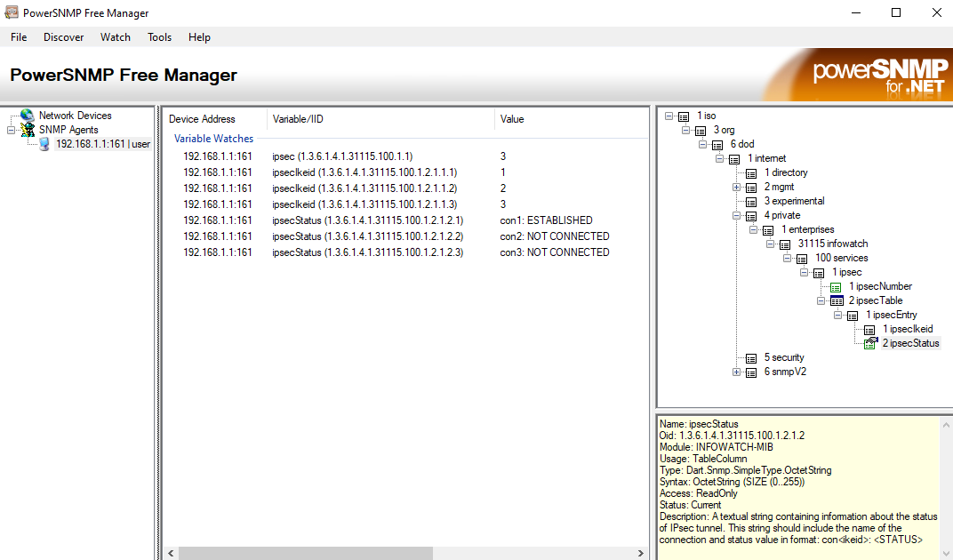
Task: Collapse the 31115 infowatch MIB node
Action: tap(770, 244)
